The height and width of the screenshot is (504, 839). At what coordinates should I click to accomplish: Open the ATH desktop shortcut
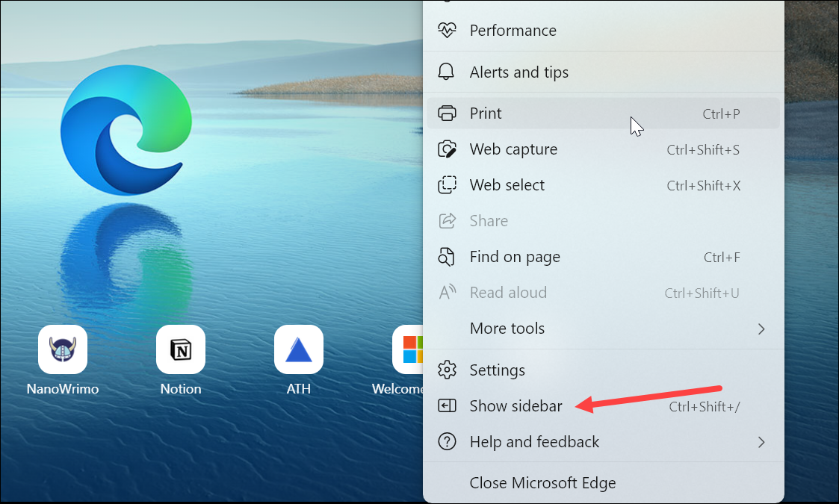(298, 349)
